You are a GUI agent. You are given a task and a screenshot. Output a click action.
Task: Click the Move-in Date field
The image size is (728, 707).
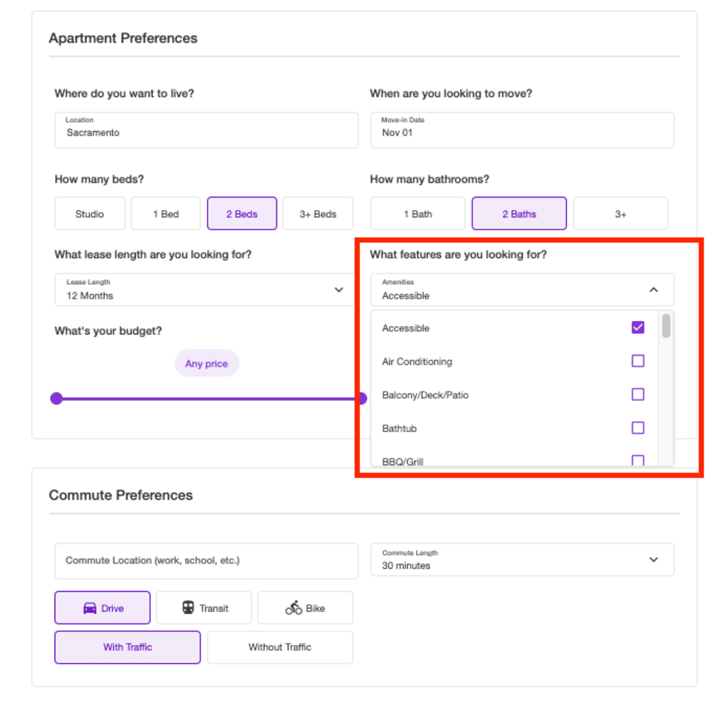(521, 130)
